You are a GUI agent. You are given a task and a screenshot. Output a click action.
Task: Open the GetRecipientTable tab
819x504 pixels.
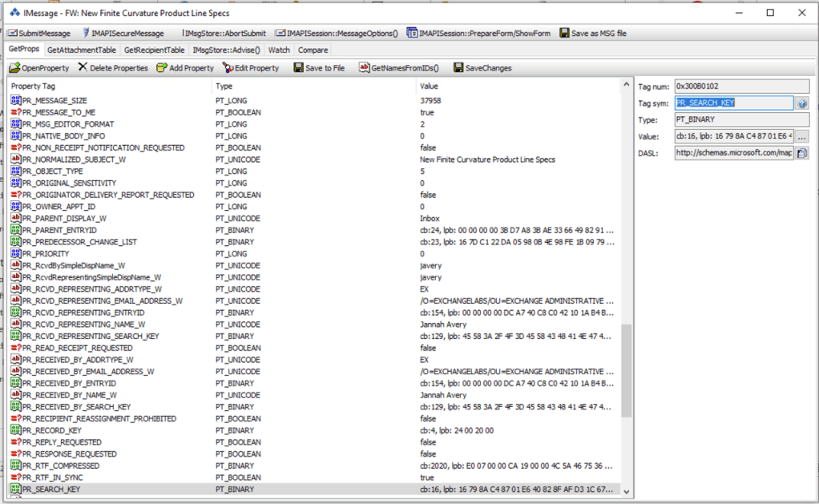(154, 50)
